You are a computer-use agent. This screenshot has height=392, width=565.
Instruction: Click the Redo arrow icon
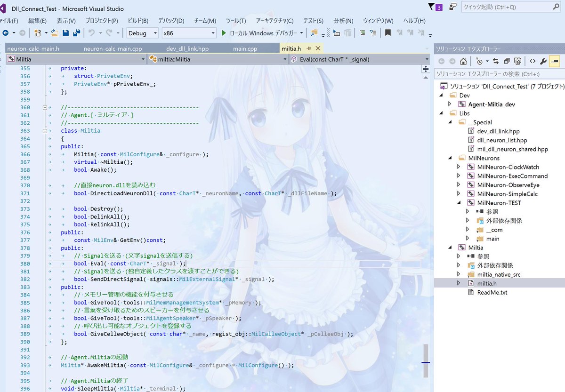click(109, 33)
